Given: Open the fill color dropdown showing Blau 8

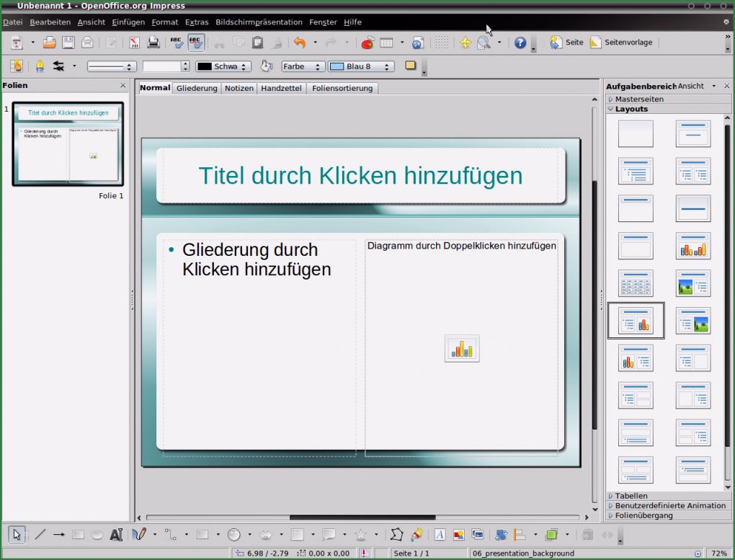Looking at the screenshot, I should coord(386,66).
